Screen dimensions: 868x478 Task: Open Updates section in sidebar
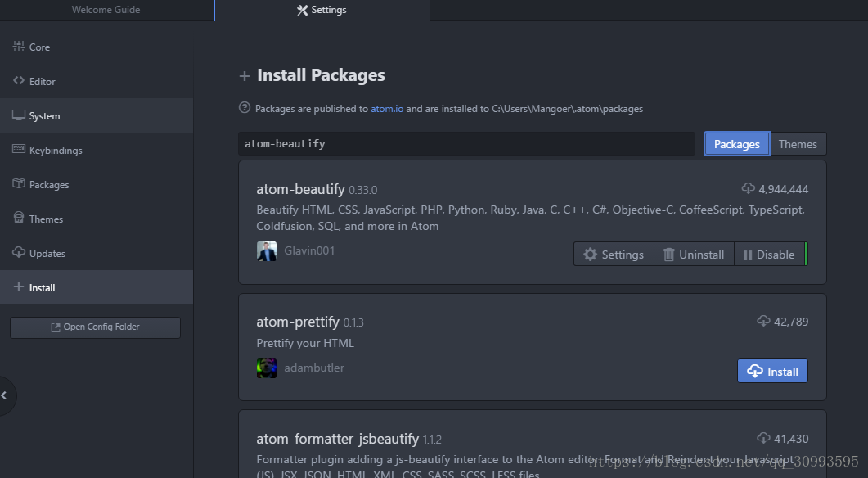[97, 253]
